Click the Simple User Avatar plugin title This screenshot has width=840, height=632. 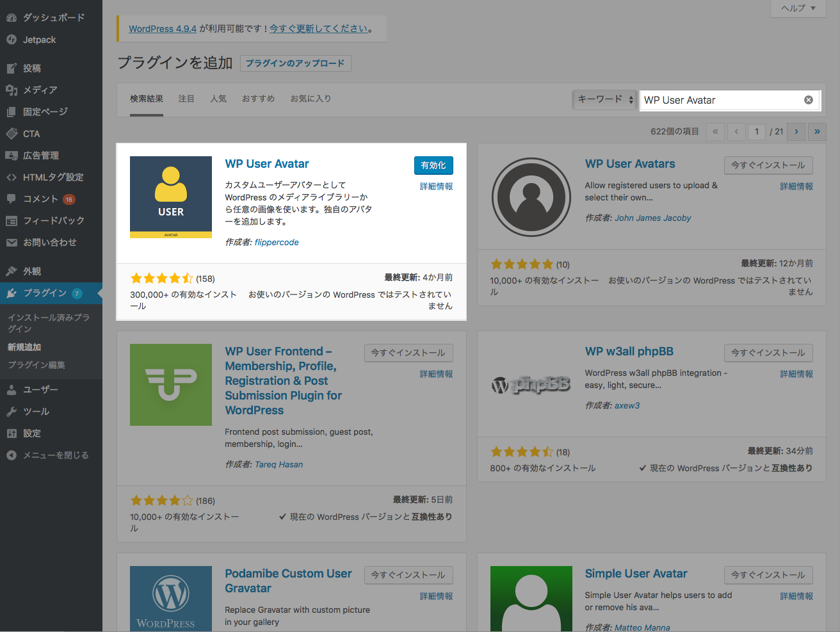point(636,574)
